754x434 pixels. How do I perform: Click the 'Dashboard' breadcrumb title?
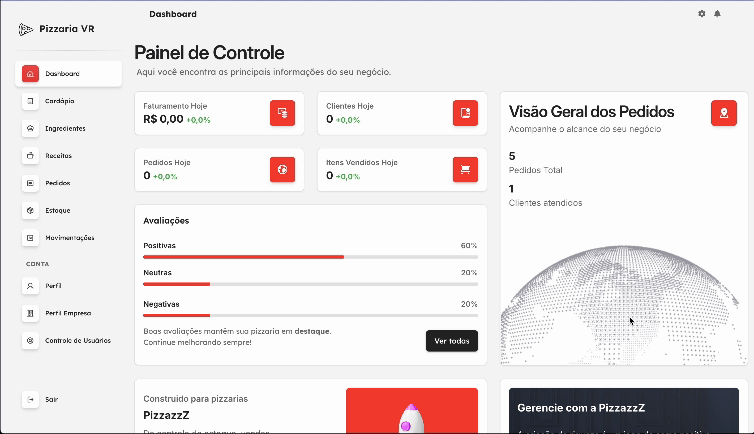[173, 14]
